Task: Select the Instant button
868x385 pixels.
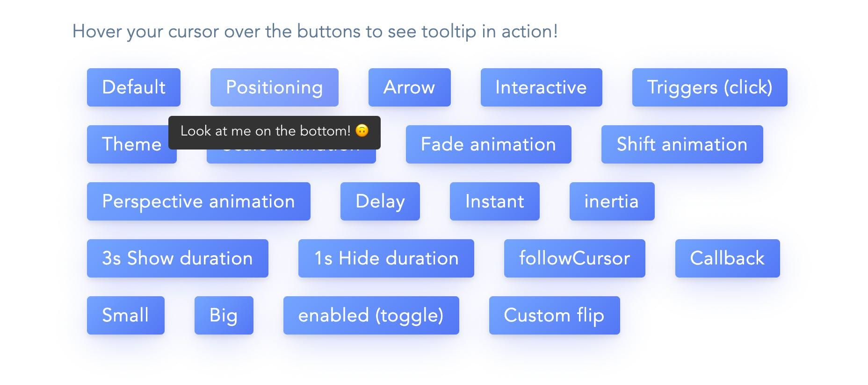Action: [x=494, y=201]
